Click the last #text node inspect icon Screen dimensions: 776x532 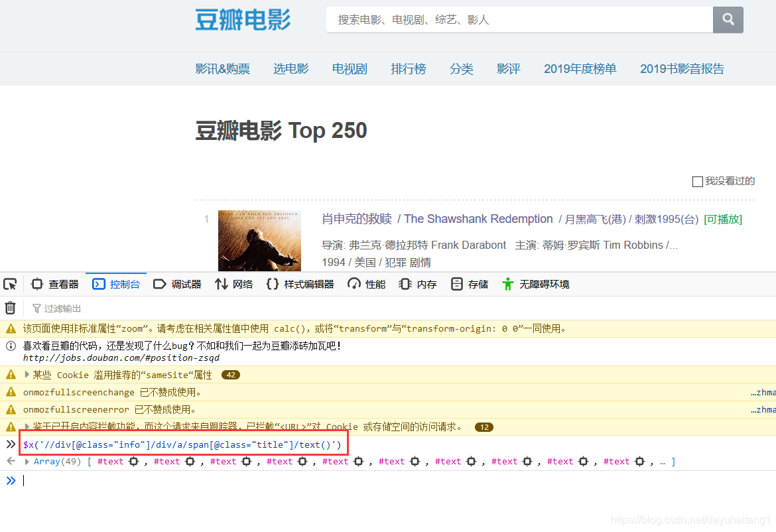point(640,462)
